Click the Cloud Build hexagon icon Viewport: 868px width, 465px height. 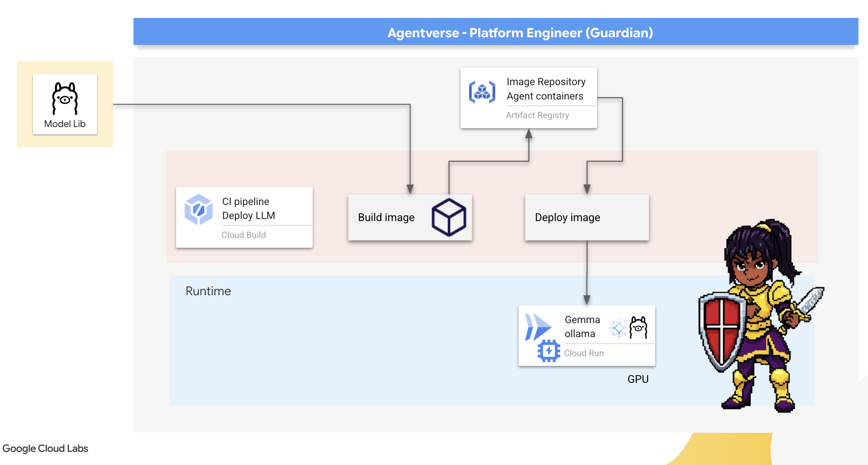pos(198,209)
